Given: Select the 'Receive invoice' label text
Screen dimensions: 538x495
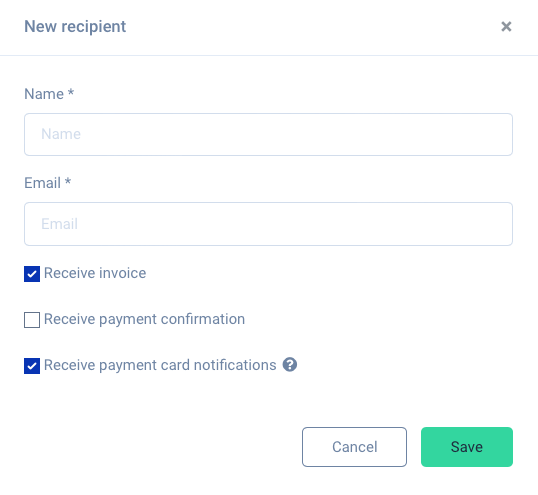Looking at the screenshot, I should tap(95, 273).
